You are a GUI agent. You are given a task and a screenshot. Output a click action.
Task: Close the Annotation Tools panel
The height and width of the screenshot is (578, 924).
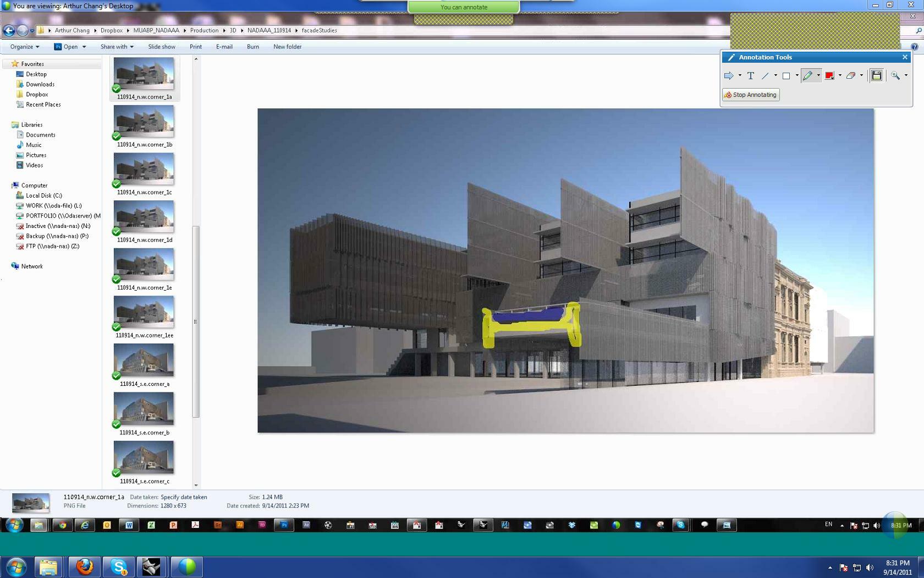[905, 57]
